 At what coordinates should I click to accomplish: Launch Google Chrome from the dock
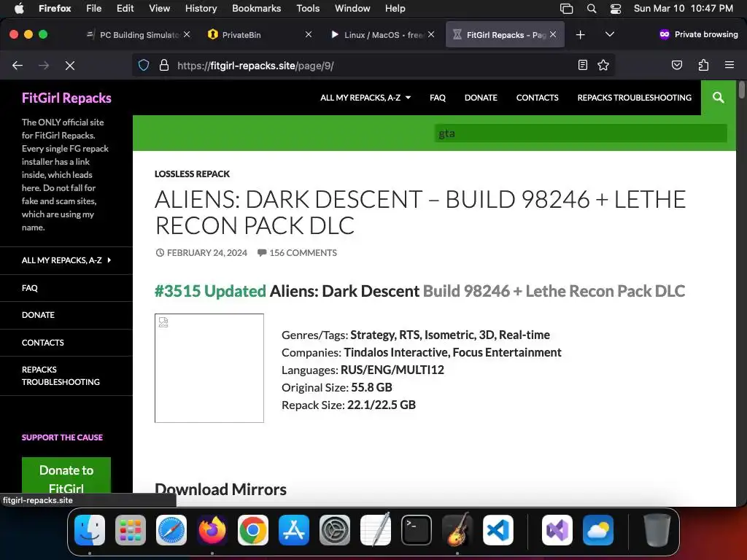(x=253, y=530)
